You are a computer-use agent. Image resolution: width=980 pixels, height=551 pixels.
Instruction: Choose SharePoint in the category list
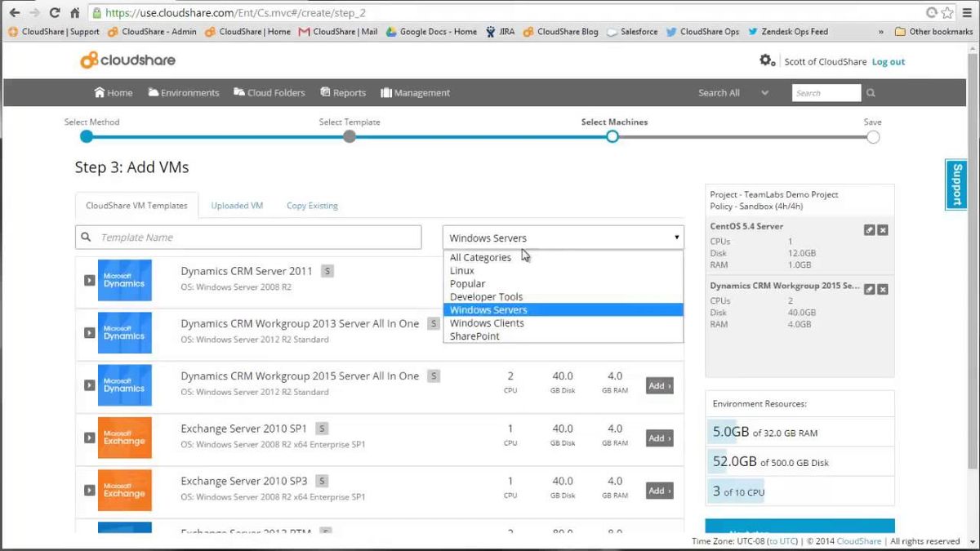[563, 335]
